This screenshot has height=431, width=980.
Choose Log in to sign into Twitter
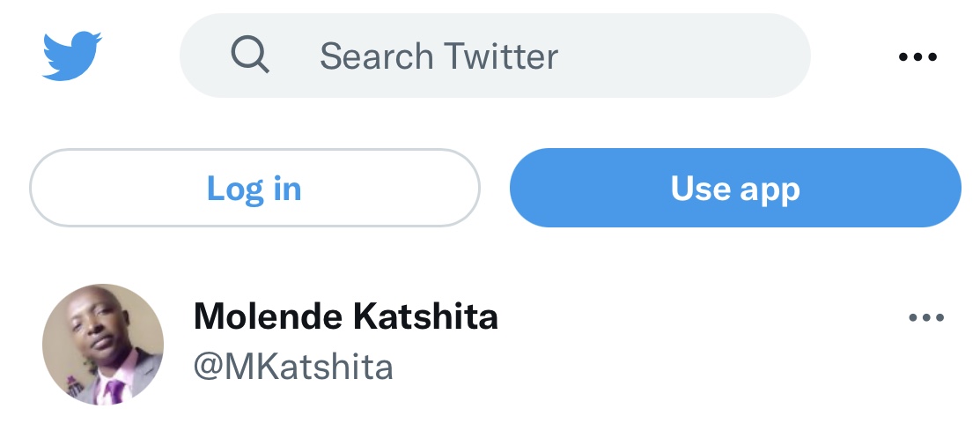pyautogui.click(x=254, y=188)
